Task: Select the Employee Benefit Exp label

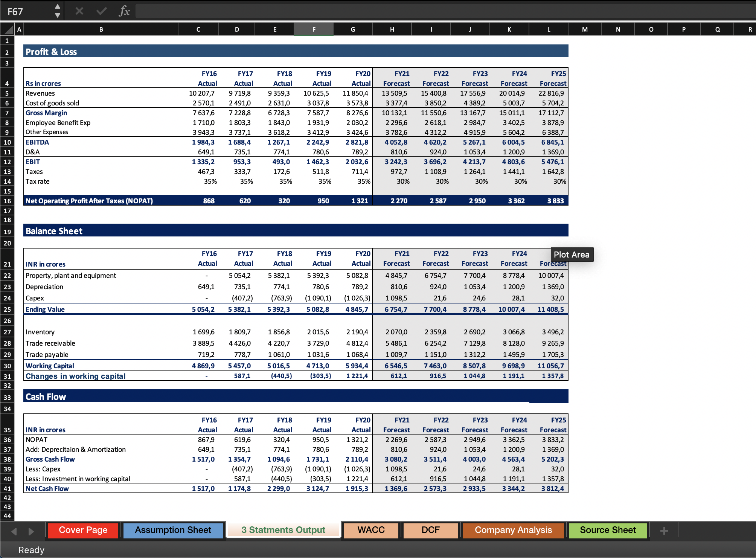Action: click(58, 123)
